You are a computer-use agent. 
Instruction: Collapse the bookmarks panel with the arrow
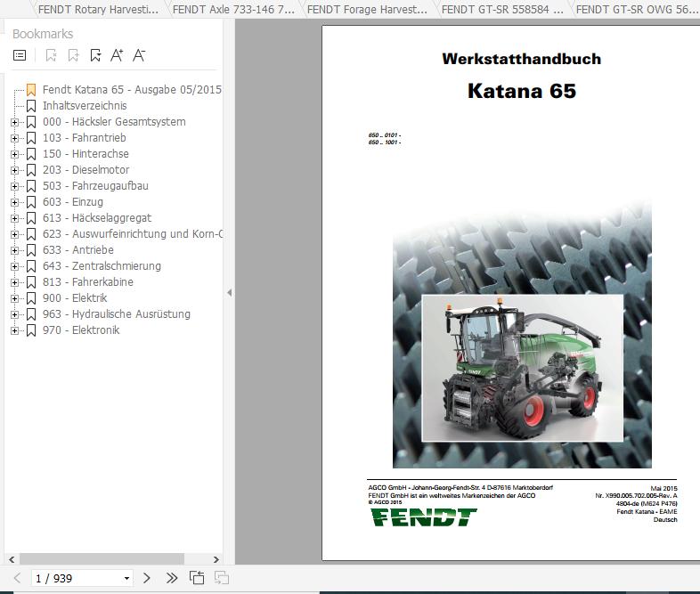[x=229, y=293]
